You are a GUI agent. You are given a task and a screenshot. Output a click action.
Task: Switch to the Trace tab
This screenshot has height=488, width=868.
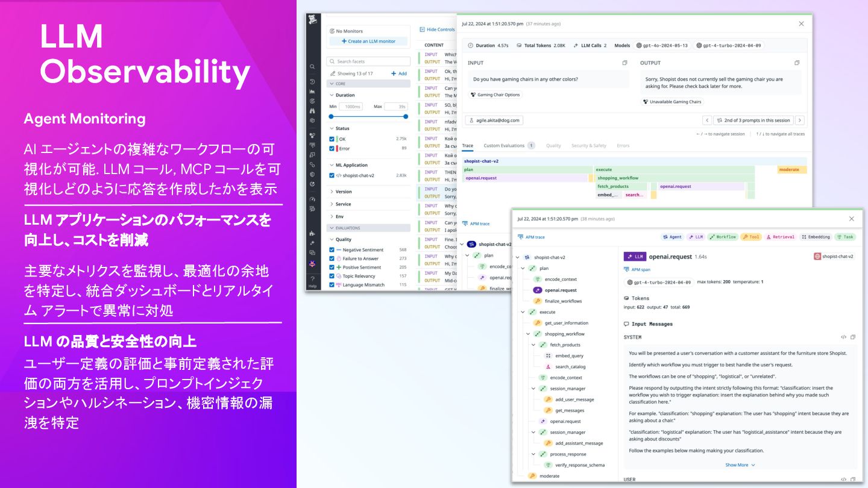click(468, 146)
